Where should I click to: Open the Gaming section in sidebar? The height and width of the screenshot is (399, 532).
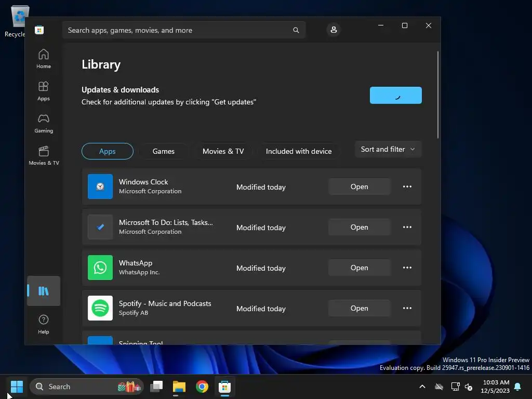[44, 123]
